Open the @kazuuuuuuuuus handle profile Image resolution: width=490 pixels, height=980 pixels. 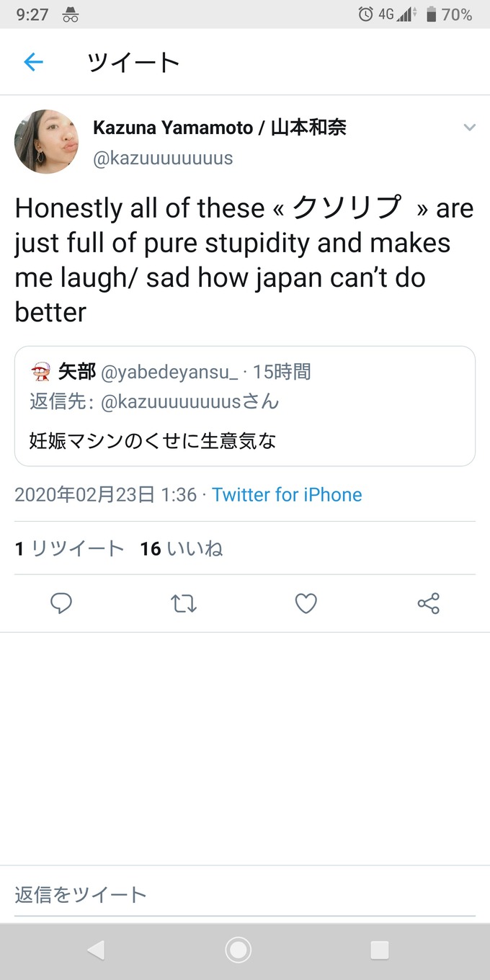(163, 159)
